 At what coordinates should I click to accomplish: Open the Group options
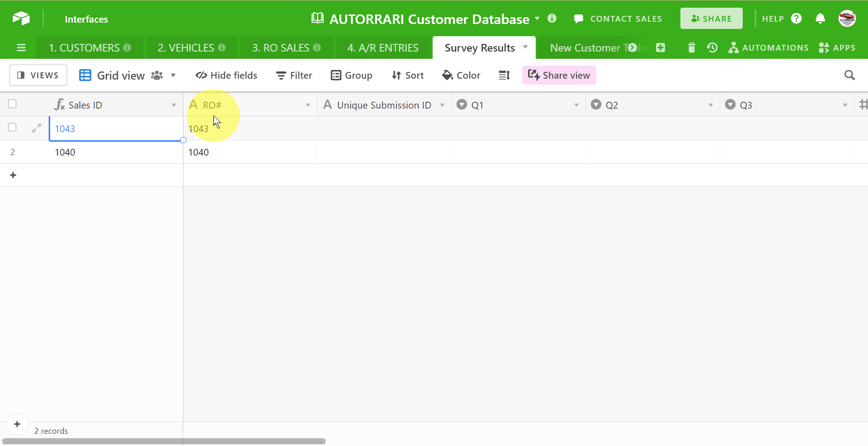[351, 75]
